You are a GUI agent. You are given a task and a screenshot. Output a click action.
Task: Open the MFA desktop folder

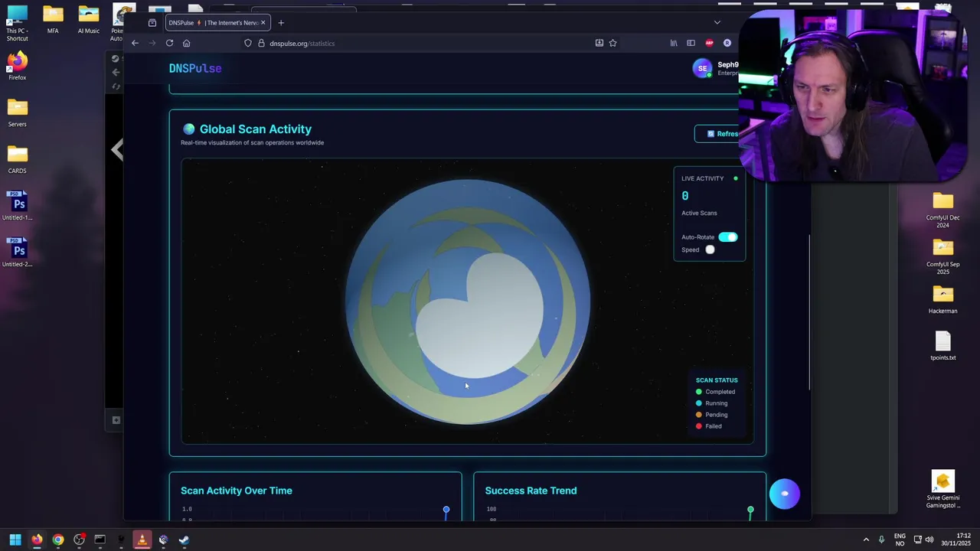53,21
